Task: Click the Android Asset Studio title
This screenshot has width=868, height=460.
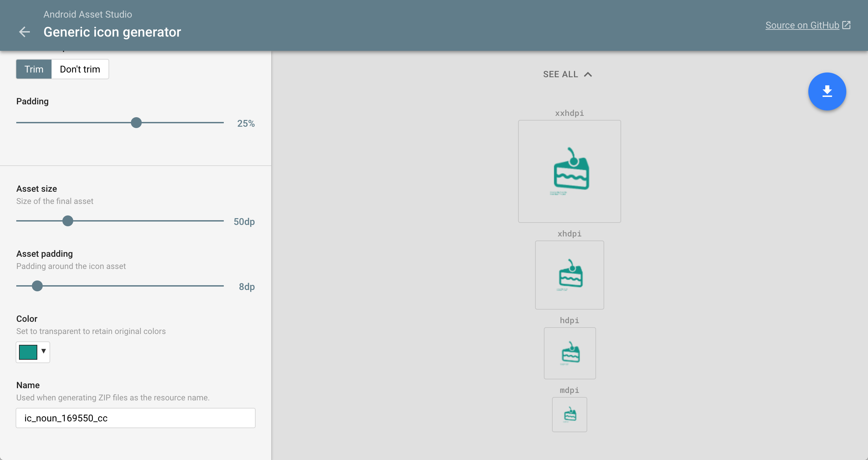Action: pyautogui.click(x=88, y=14)
